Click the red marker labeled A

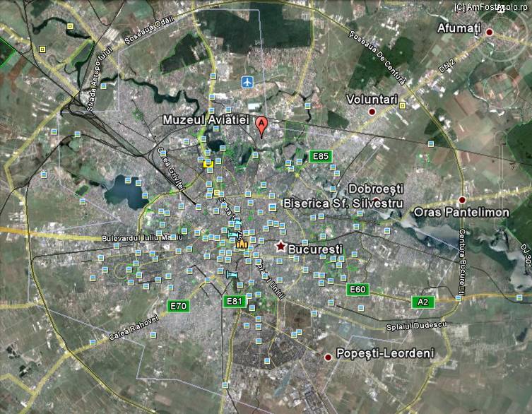click(x=261, y=126)
